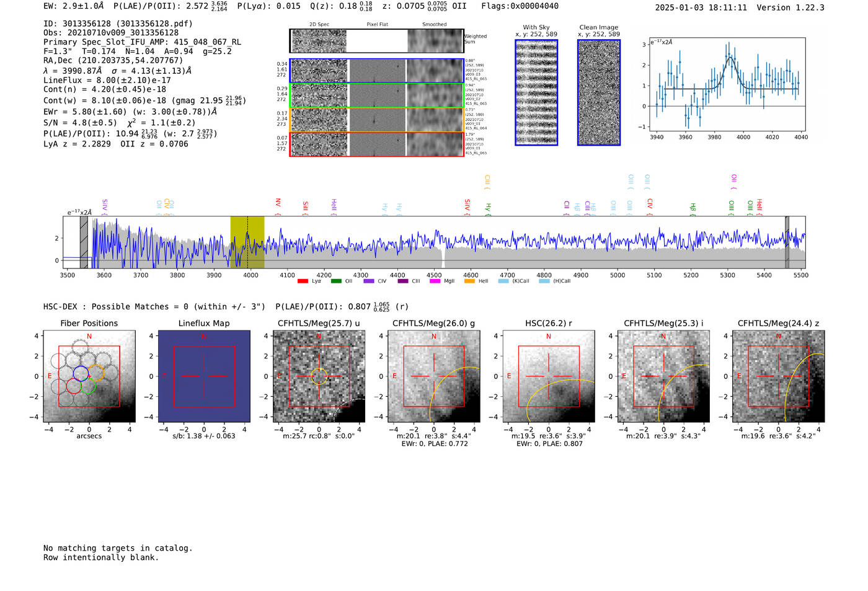Select the CFHTLS/Meg(25.7) u image
This screenshot has width=868, height=591.
click(x=319, y=376)
